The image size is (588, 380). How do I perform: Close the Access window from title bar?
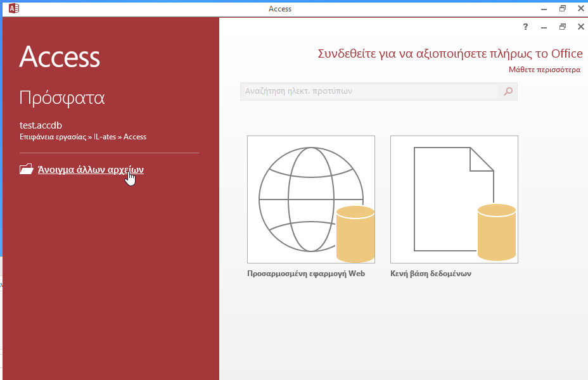pos(581,8)
